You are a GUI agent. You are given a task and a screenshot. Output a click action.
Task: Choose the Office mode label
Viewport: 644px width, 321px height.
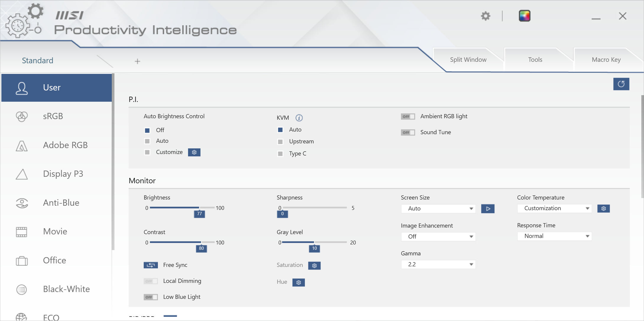(54, 261)
